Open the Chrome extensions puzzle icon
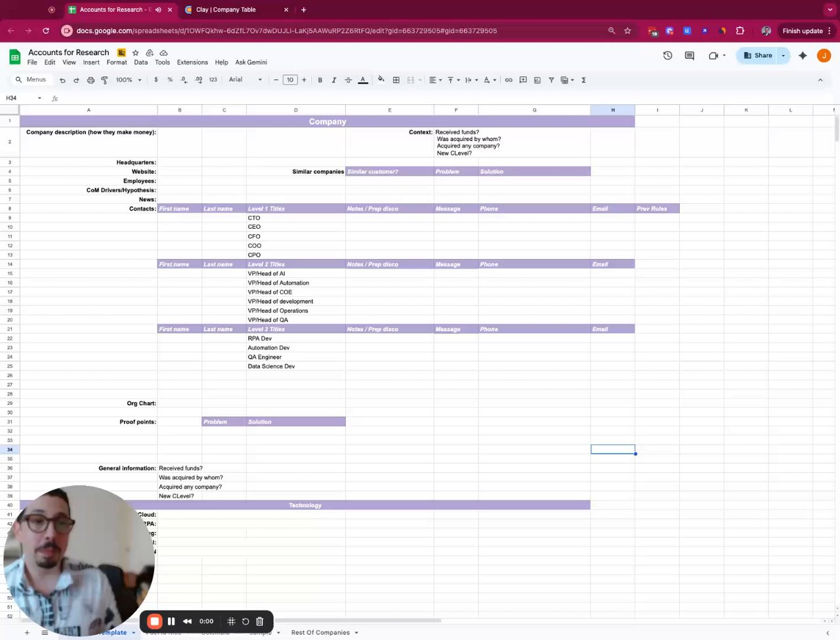 740,31
